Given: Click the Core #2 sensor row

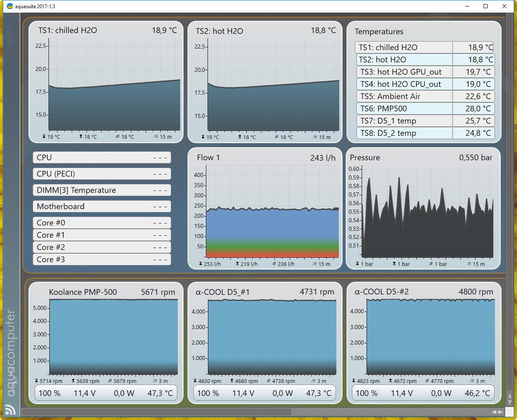Looking at the screenshot, I should coord(102,247).
